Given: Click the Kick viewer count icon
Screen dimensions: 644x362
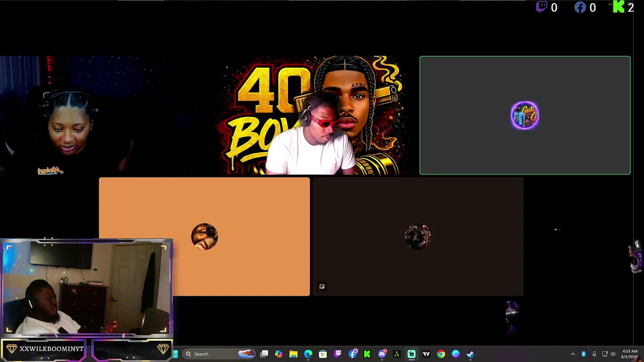Looking at the screenshot, I should [x=618, y=7].
